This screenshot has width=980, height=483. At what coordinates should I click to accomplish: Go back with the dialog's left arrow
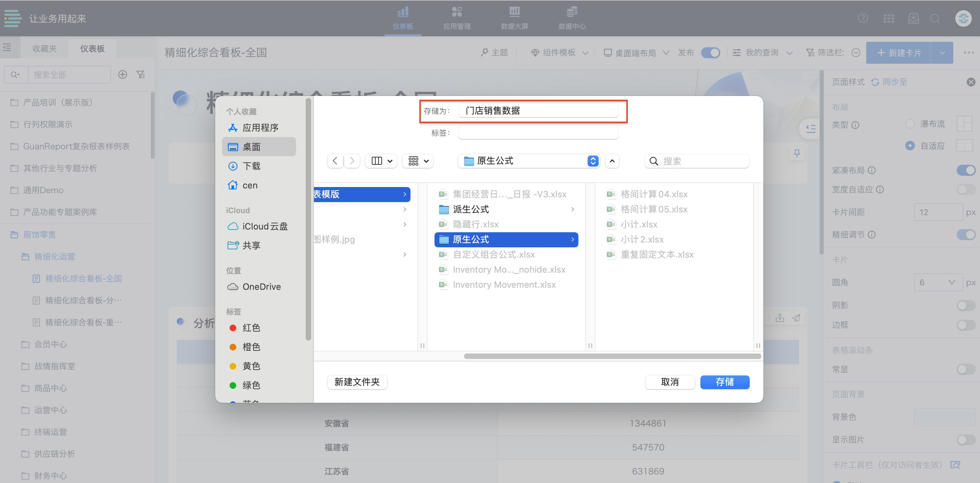[x=335, y=161]
